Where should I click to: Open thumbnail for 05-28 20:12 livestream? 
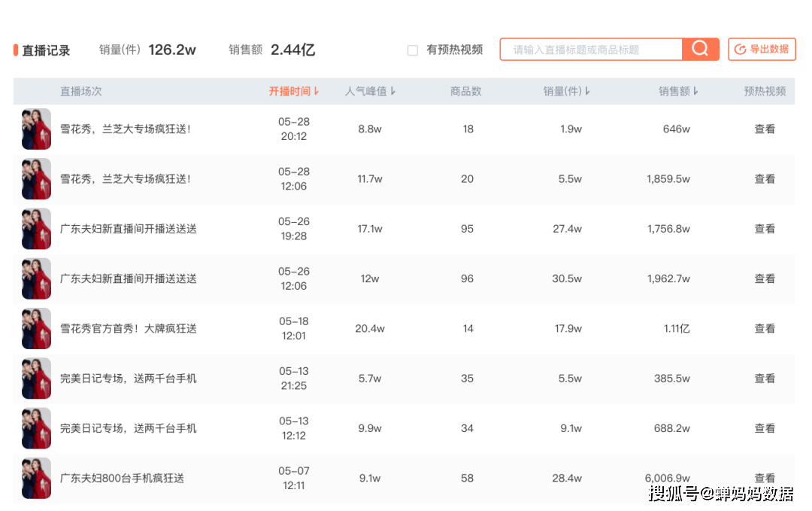[x=36, y=129]
